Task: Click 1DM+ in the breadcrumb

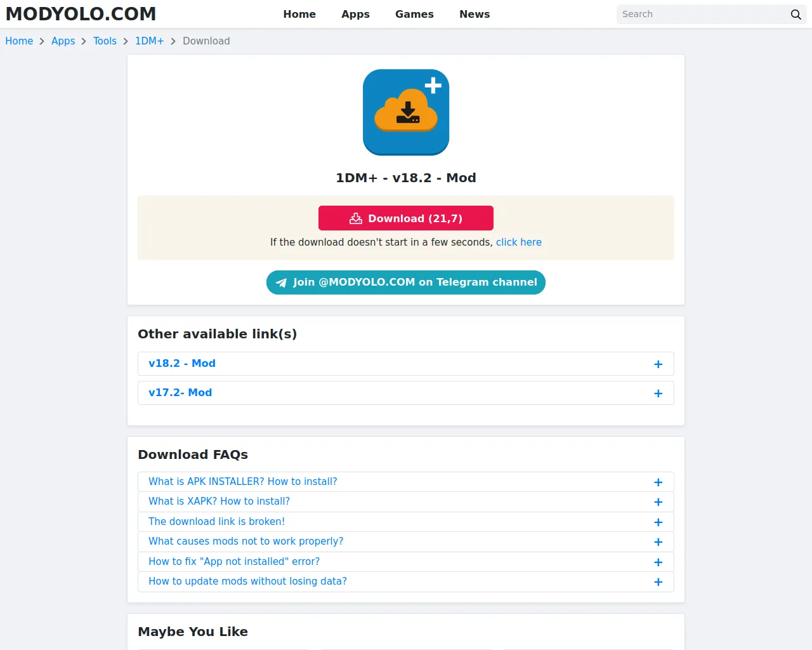Action: coord(149,41)
